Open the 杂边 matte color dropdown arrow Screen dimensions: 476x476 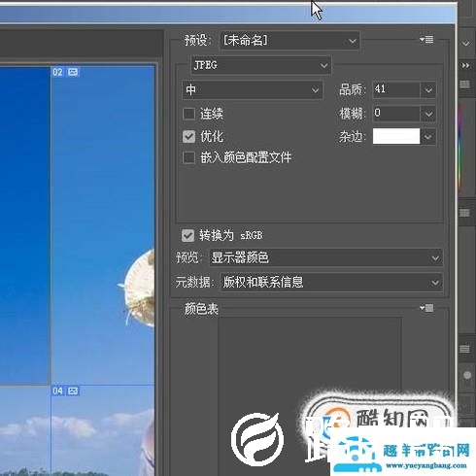(428, 137)
